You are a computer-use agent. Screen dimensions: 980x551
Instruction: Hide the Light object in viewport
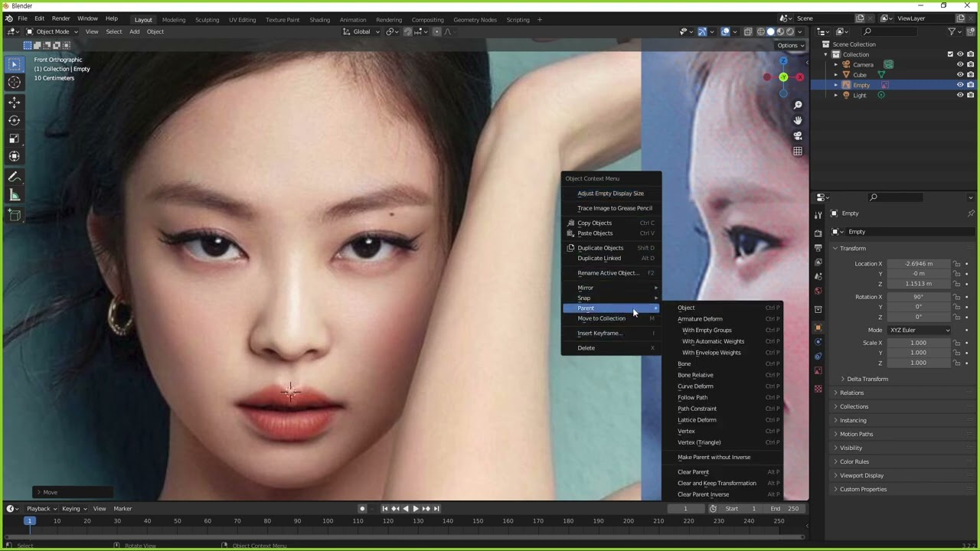pos(960,95)
